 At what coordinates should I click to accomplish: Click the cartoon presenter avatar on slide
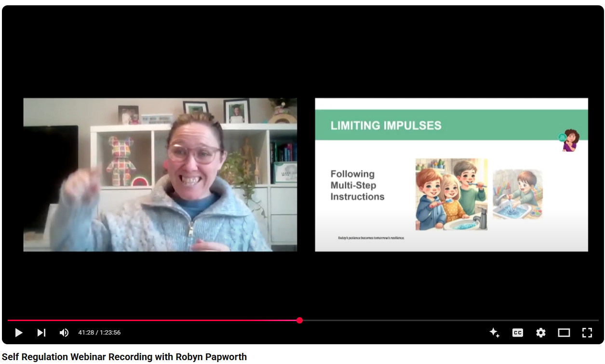[570, 140]
